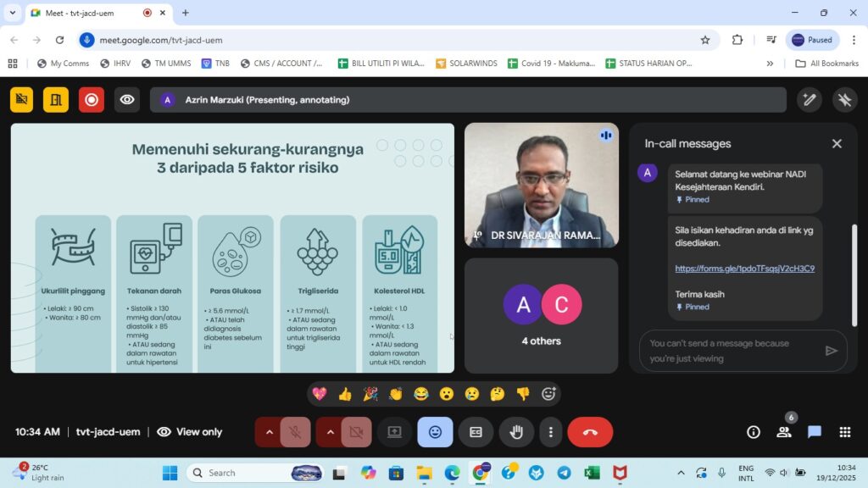
Task: Click the red recording indicator icon
Action: 92,100
